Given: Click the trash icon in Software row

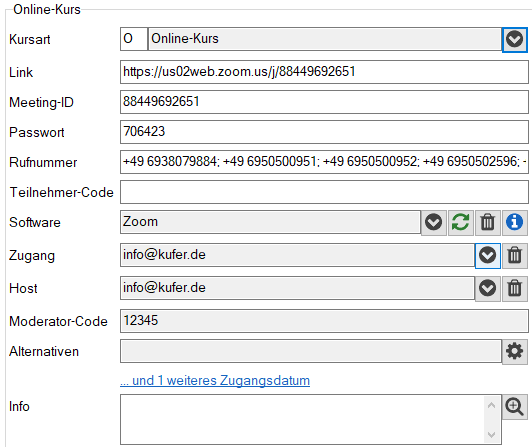Looking at the screenshot, I should coord(488,223).
